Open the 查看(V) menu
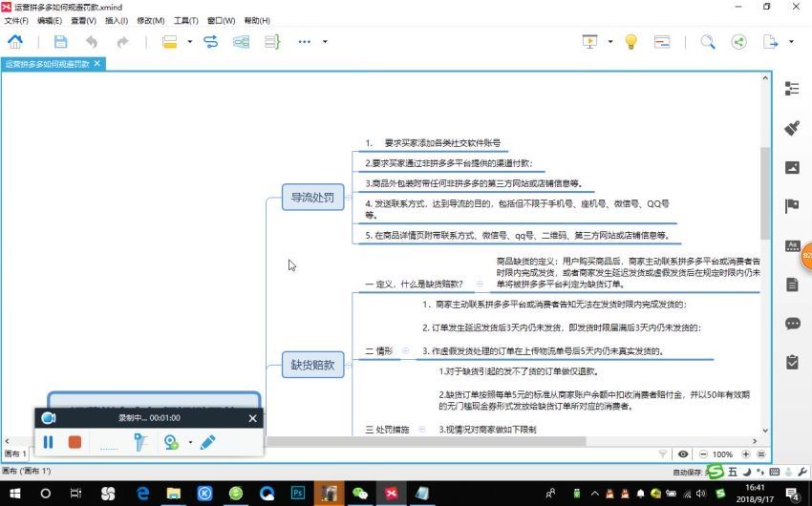This screenshot has height=506, width=812. [x=83, y=21]
